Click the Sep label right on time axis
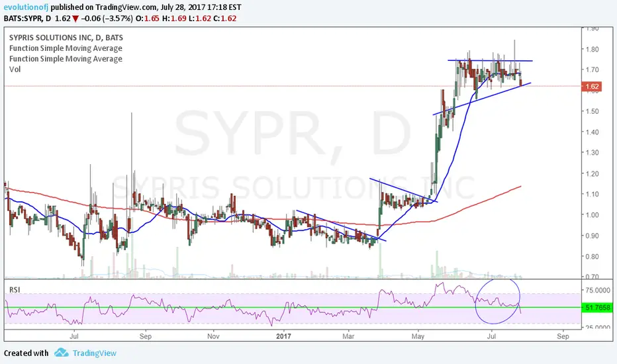 (x=563, y=336)
